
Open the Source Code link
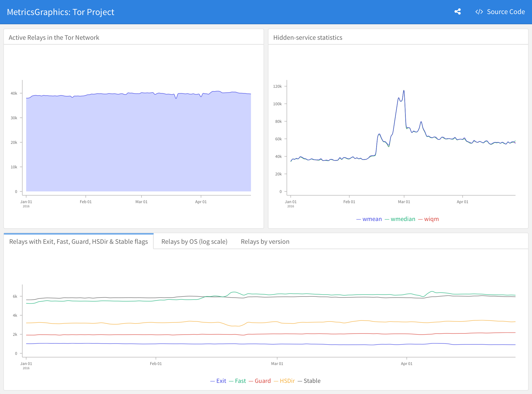(x=506, y=12)
